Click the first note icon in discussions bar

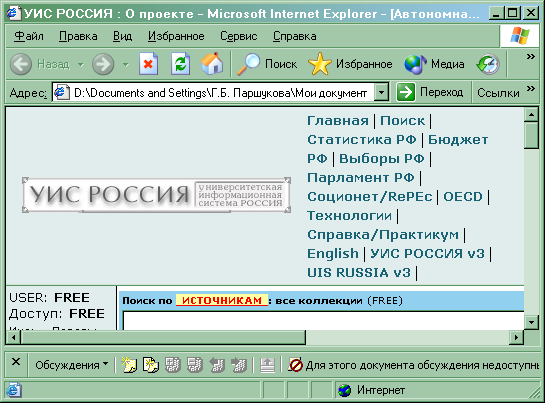(x=129, y=365)
